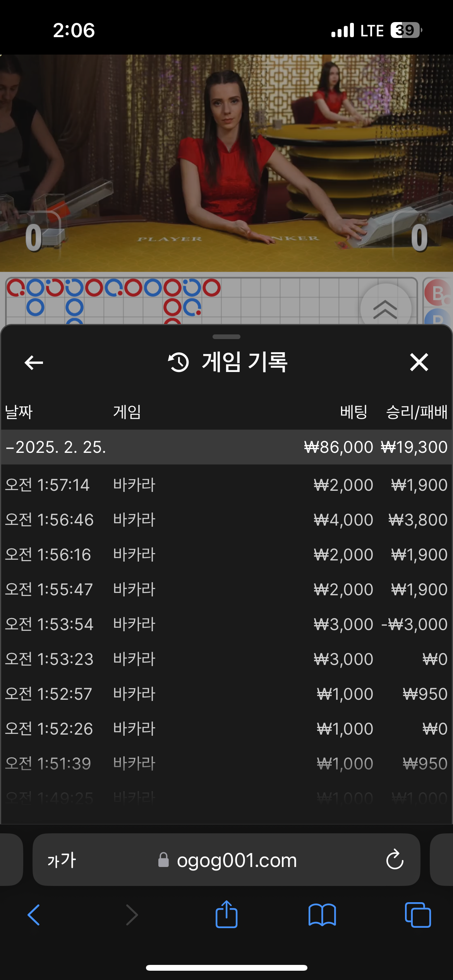Open Safari bookmarks

click(322, 915)
